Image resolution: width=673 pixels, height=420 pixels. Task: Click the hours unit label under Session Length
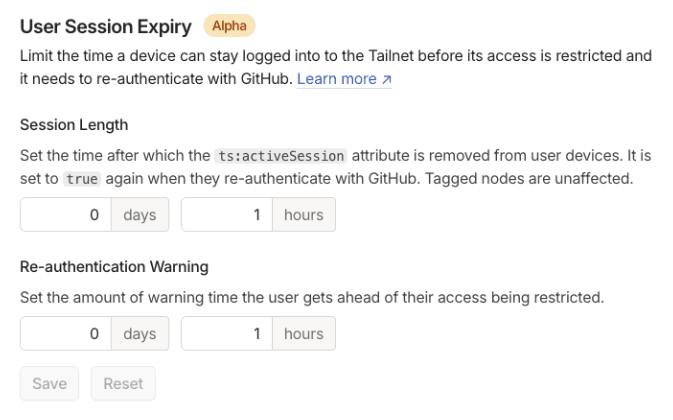click(x=304, y=215)
